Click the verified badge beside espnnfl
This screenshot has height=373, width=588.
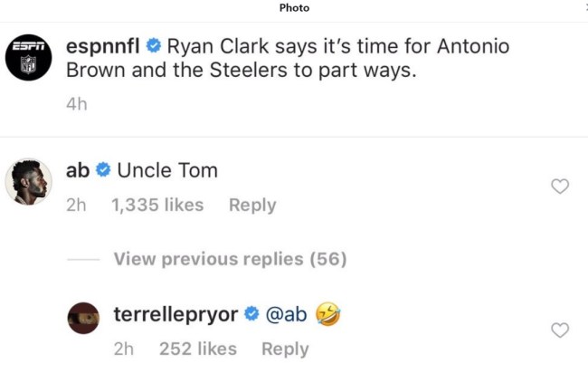154,44
